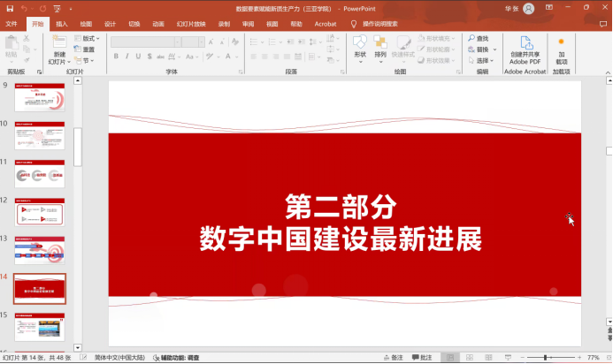
Task: Toggle Underline text formatting
Action: pyautogui.click(x=139, y=57)
